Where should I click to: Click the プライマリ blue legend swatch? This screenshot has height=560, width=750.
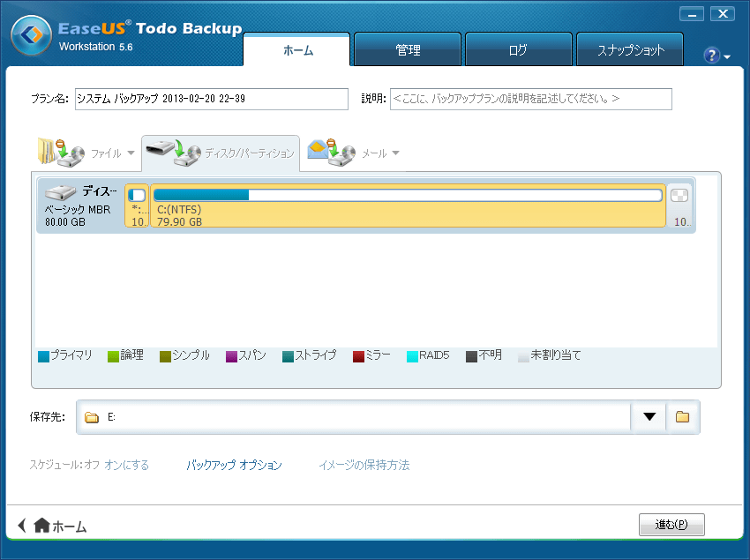43,357
